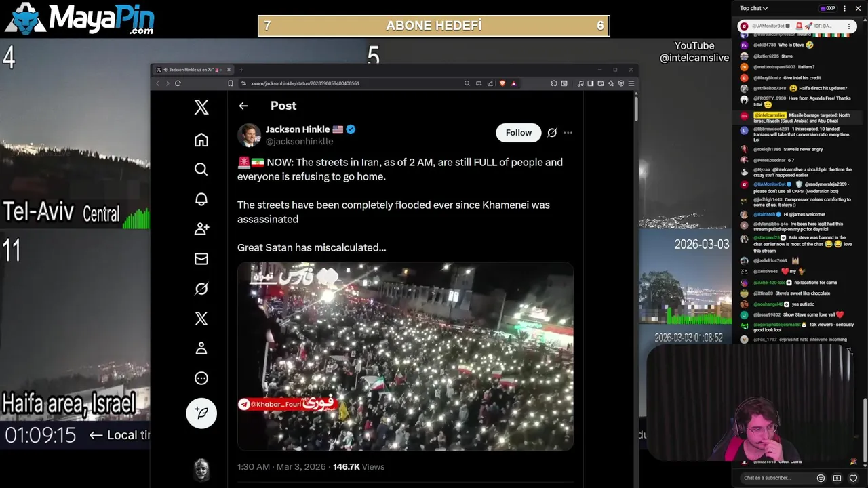Click Jackson Hinkle display name

(x=298, y=129)
